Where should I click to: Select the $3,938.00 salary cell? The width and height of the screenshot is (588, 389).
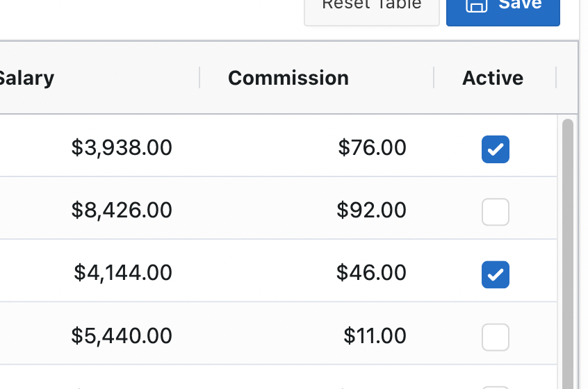coord(122,148)
